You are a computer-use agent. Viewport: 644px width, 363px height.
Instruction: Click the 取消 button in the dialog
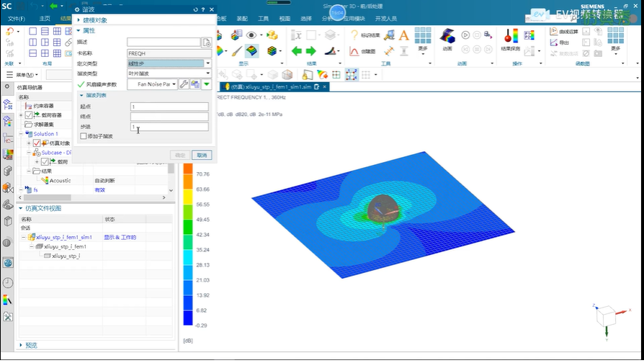[x=201, y=155]
